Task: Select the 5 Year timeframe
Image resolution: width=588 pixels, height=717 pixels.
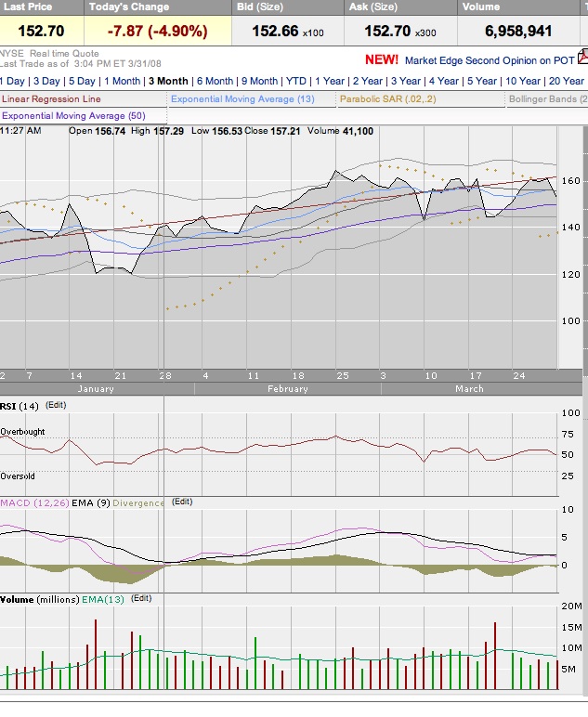Action: point(481,81)
